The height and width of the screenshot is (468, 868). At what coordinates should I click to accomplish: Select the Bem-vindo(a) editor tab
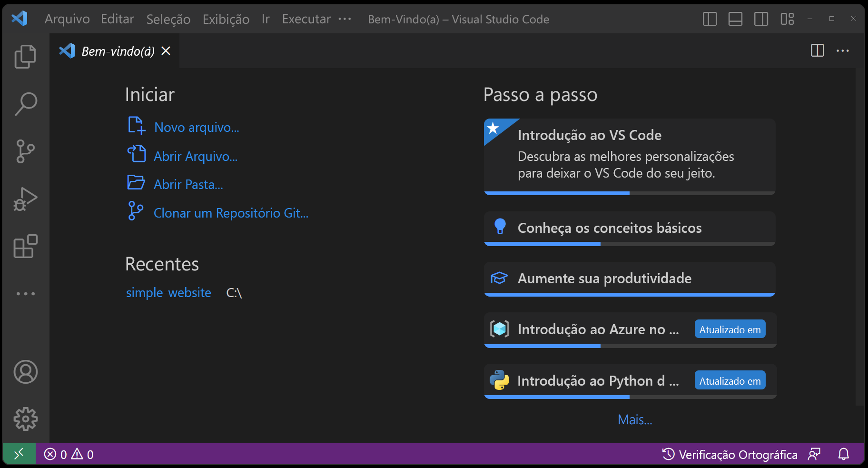click(115, 51)
